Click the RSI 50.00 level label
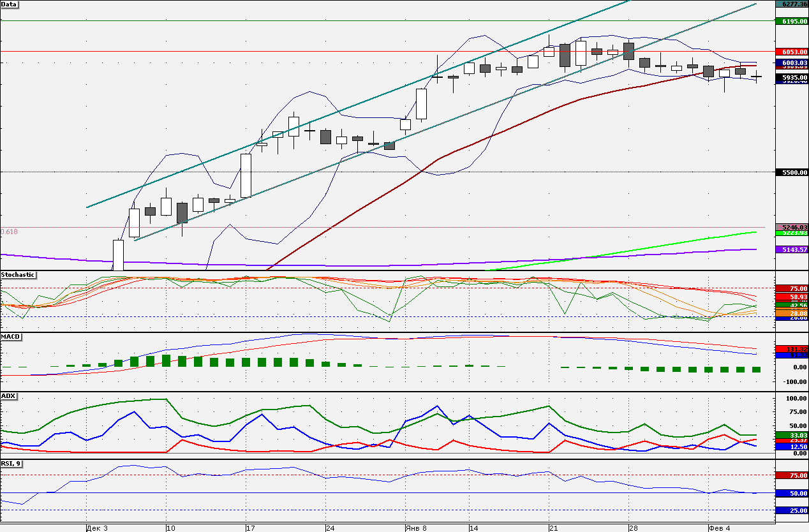This screenshot has height=532, width=809. coord(791,494)
